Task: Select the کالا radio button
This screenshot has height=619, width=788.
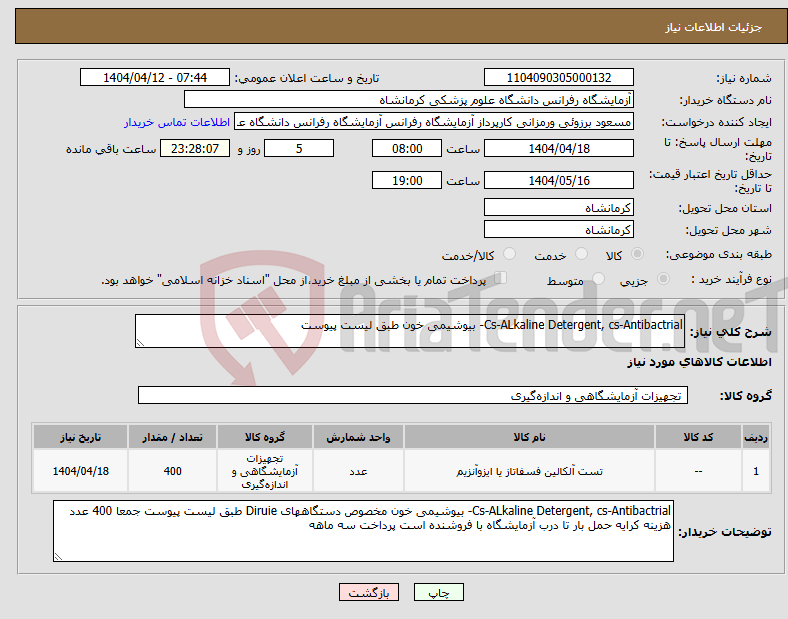Action: (x=637, y=254)
